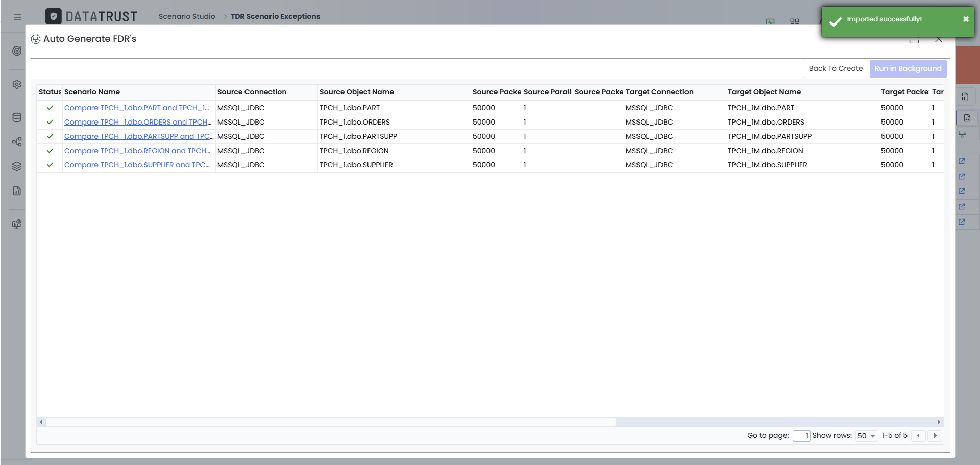Open the target icon in left sidebar
Image resolution: width=980 pixels, height=465 pixels.
pyautogui.click(x=17, y=51)
